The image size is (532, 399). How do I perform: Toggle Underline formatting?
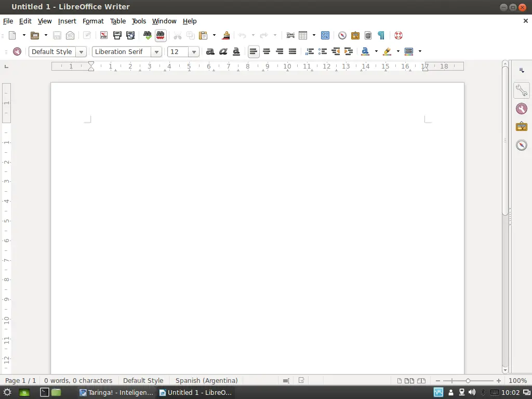point(236,51)
